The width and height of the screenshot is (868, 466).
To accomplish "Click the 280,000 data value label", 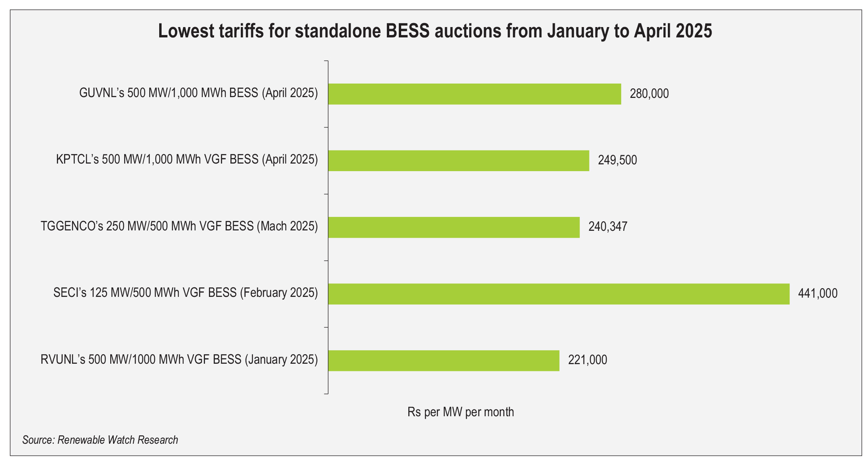I will tap(649, 94).
